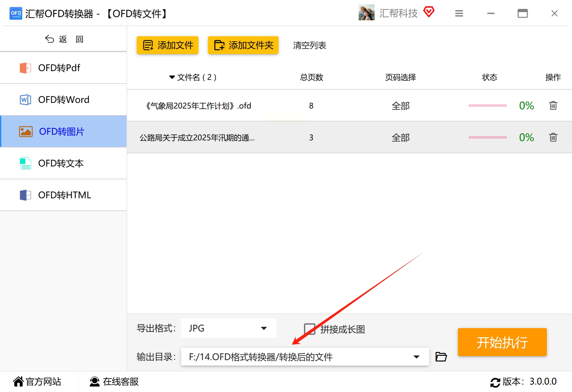Click trash icon for 公路局 file
572x392 pixels.
[x=553, y=137]
